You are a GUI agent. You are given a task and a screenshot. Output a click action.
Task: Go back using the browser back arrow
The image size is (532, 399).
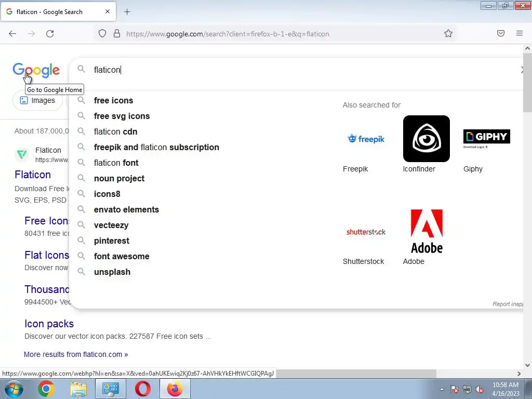[x=12, y=34]
